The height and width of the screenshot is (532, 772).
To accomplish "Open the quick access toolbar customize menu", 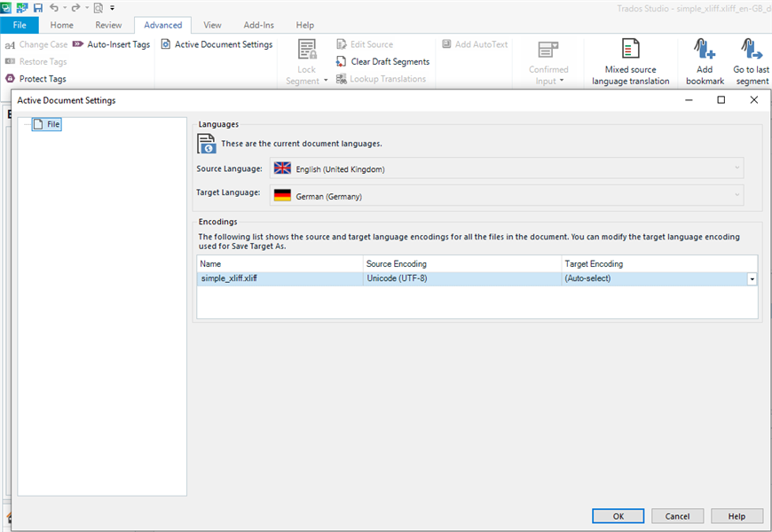I will coord(112,7).
